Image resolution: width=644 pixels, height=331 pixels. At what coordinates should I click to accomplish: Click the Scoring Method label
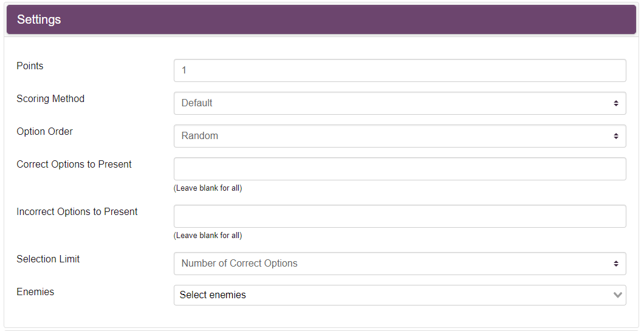[x=50, y=98]
